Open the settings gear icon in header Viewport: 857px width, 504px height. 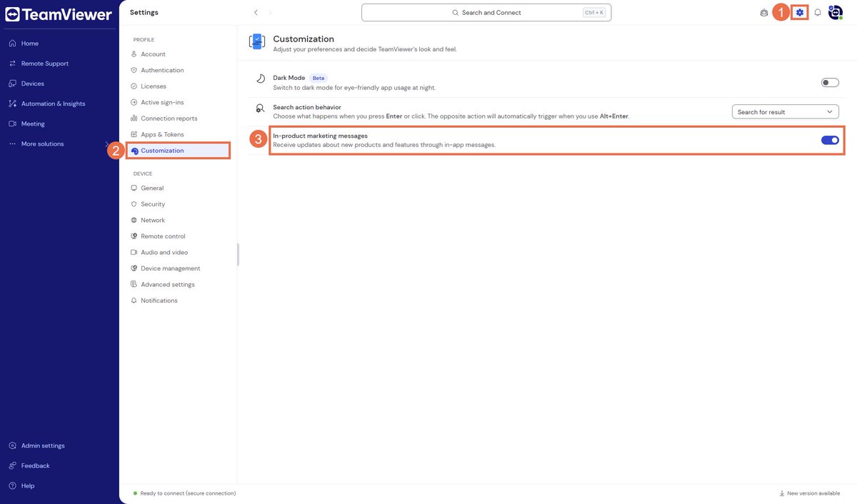pyautogui.click(x=800, y=12)
